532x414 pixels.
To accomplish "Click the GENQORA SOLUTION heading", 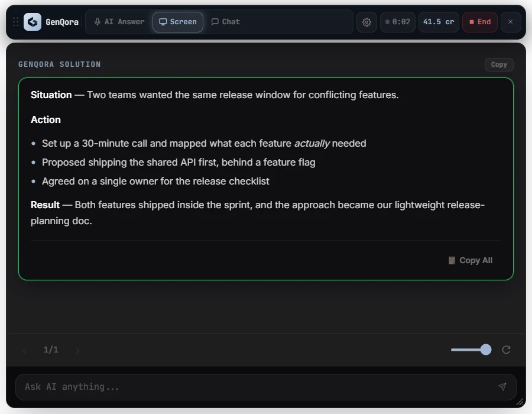I will point(59,64).
